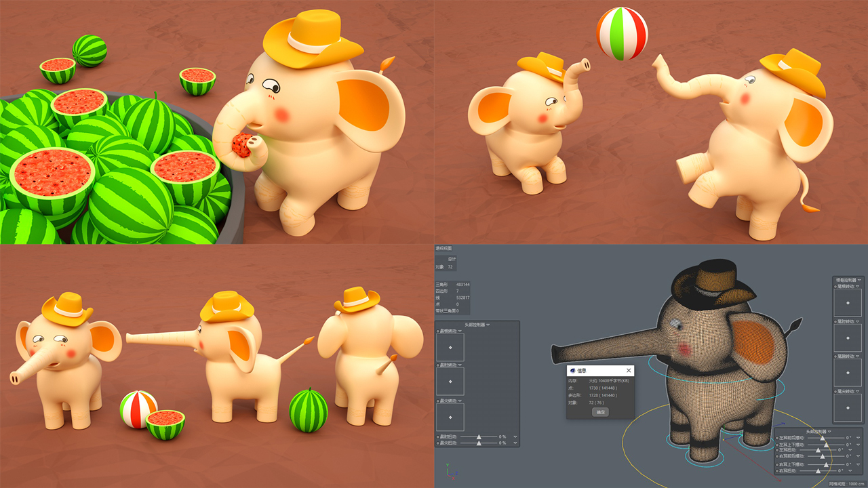Viewport: 868px width, 488px height.
Task: Click the 尾腕转动 2D control pad
Action: (x=848, y=373)
